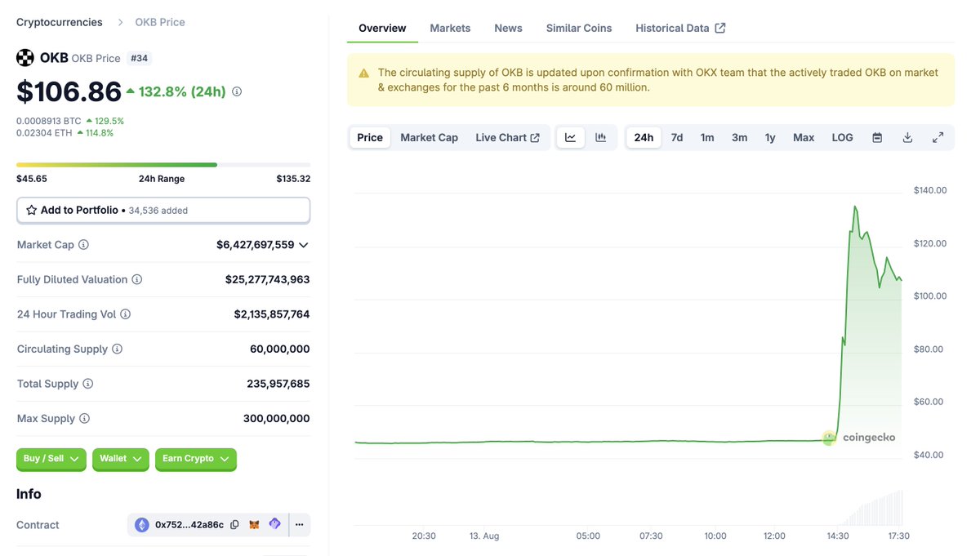
Task: Open the Wallet dropdown
Action: (121, 459)
